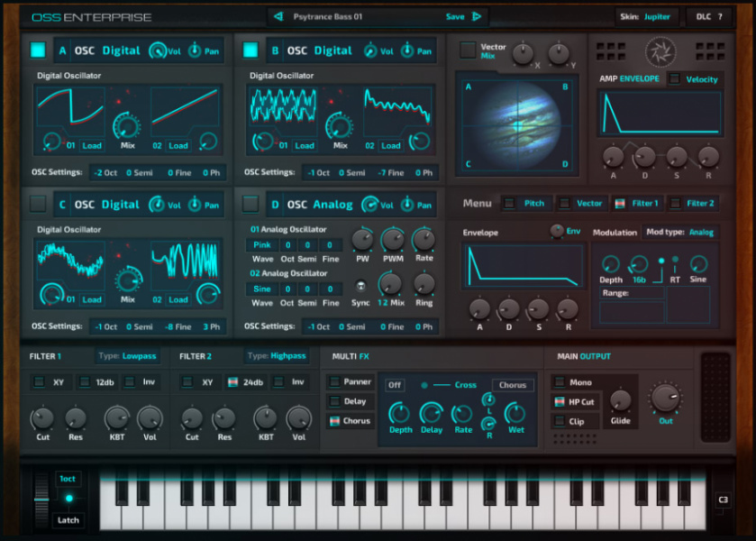
Task: Toggle the Mono checkbox
Action: pos(560,382)
